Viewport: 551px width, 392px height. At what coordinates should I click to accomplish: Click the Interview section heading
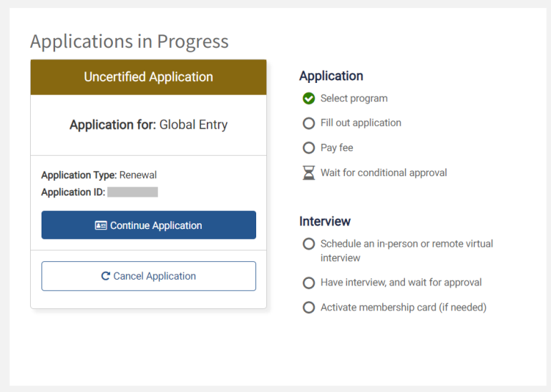[325, 221]
